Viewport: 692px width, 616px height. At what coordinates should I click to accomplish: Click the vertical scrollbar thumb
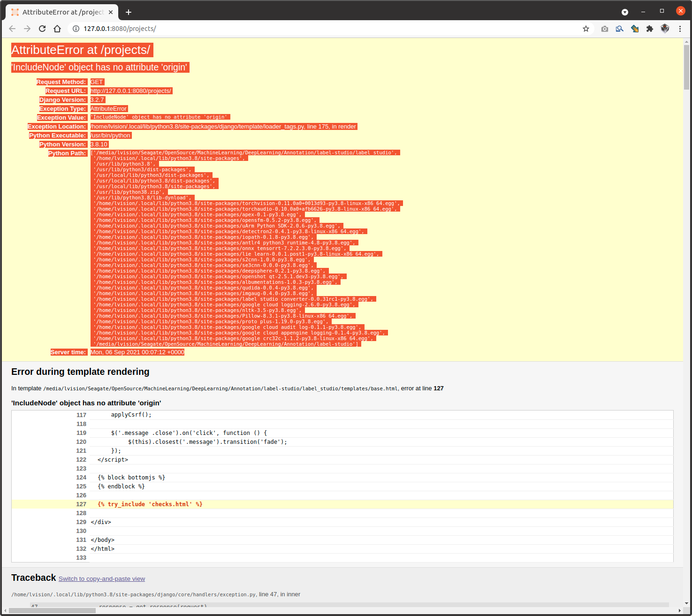(686, 67)
